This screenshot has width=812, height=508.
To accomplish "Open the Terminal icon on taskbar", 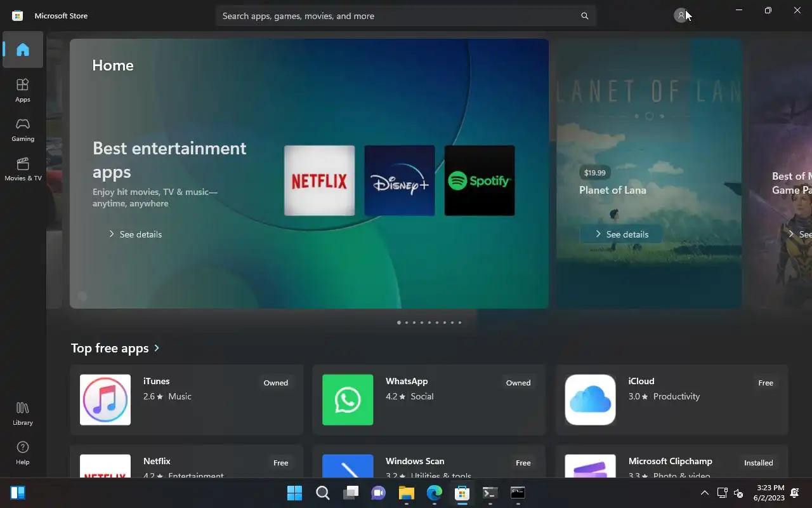I will tap(490, 493).
